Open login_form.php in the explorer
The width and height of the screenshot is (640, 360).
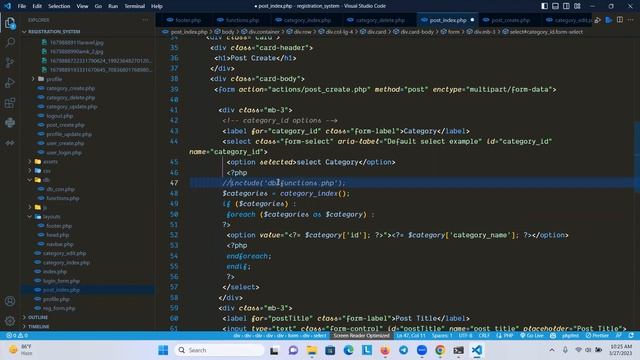[x=61, y=281]
